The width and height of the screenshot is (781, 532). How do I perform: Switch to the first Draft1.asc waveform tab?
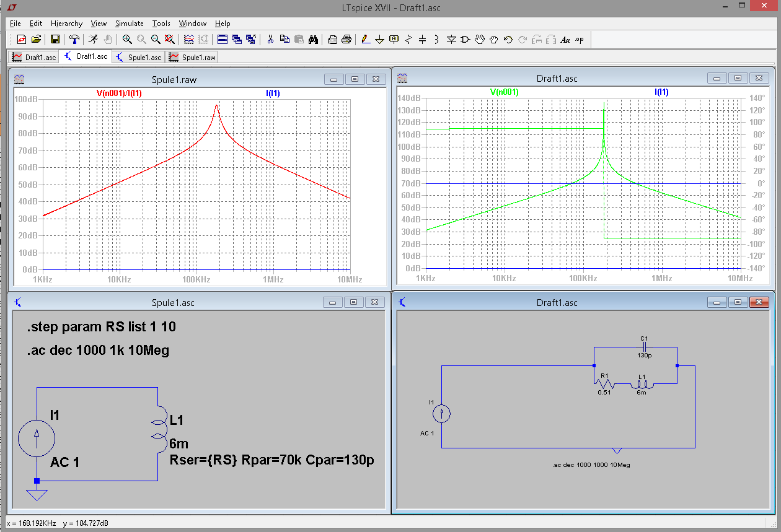click(x=35, y=57)
